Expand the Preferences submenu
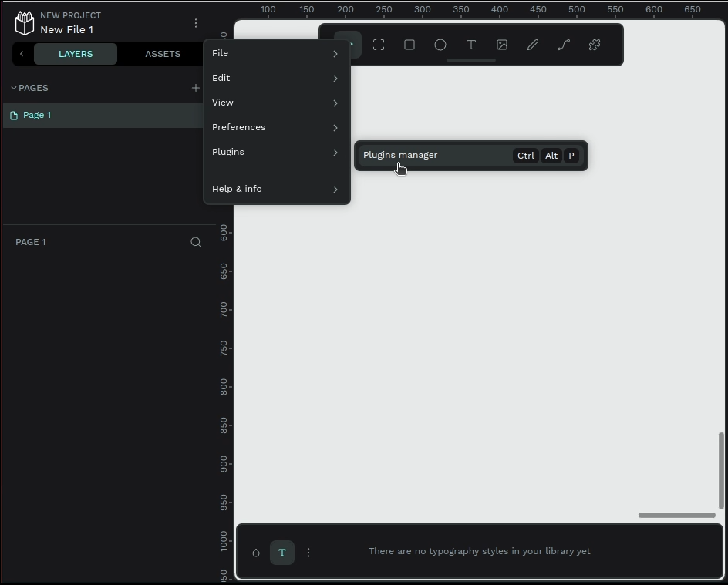The height and width of the screenshot is (585, 728). (276, 127)
